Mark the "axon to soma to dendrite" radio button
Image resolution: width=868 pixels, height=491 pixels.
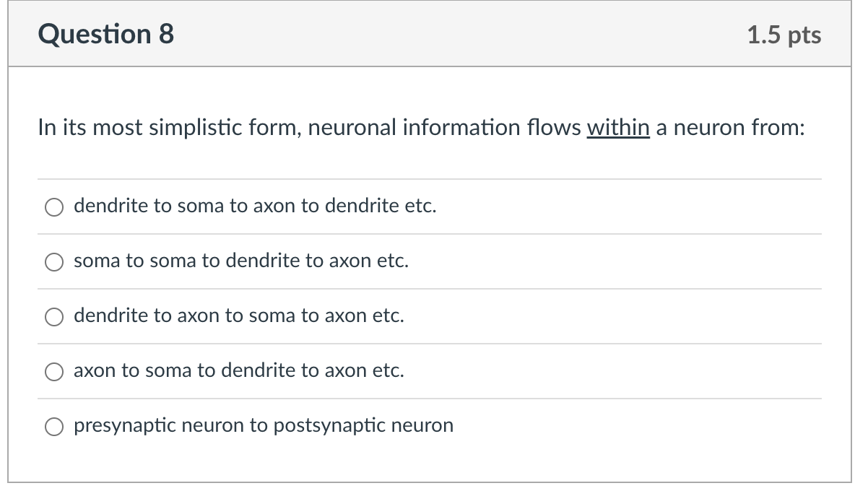[x=55, y=372]
